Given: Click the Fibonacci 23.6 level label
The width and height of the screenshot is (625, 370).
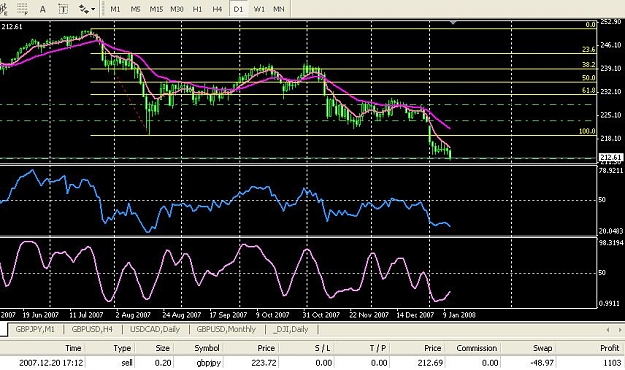Looking at the screenshot, I should point(589,49).
